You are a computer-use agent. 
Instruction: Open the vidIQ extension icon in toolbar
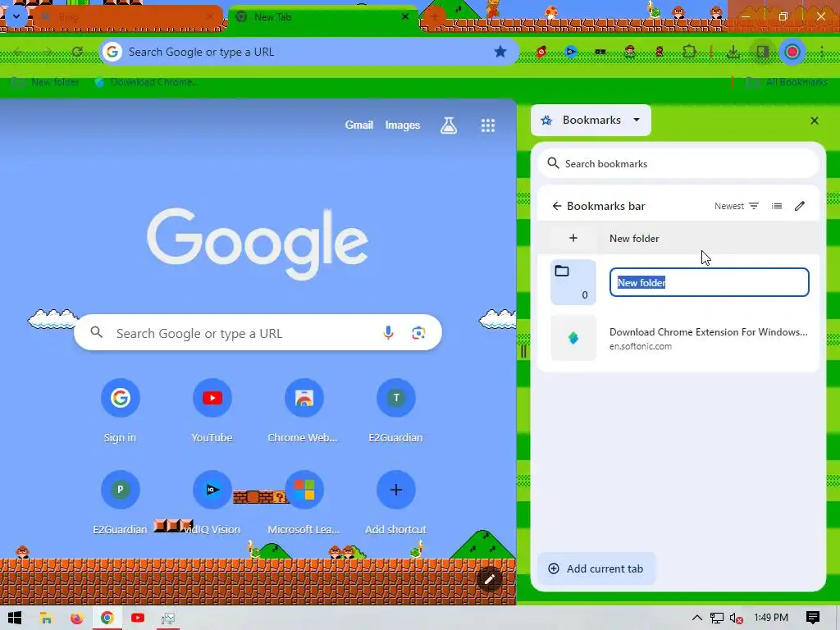571,52
